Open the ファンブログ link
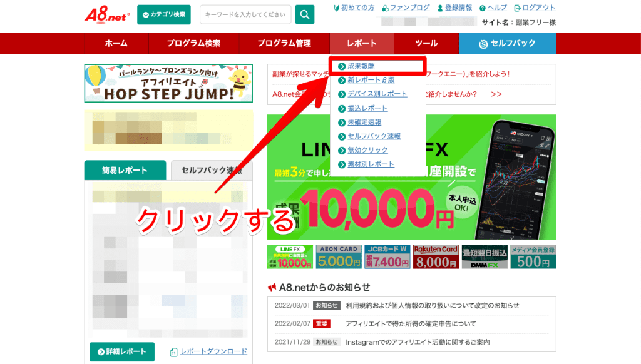The image size is (641, 364). click(409, 8)
